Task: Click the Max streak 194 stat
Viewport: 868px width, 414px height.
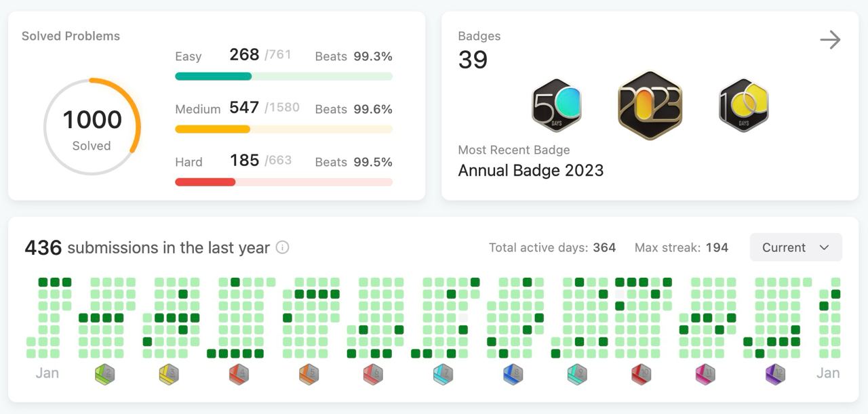Action: 682,247
